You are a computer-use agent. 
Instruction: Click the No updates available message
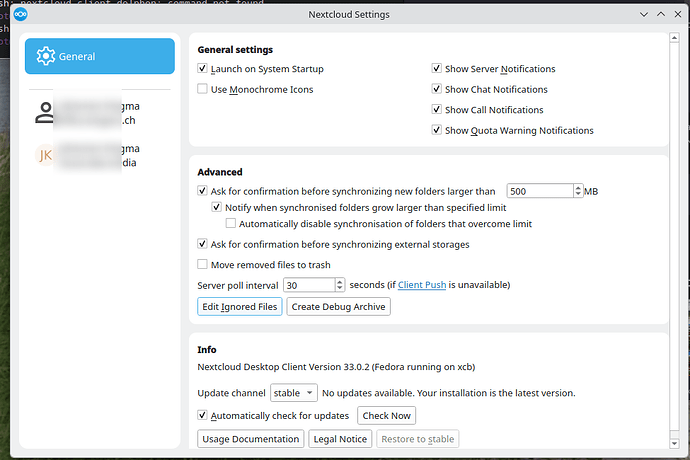click(449, 393)
